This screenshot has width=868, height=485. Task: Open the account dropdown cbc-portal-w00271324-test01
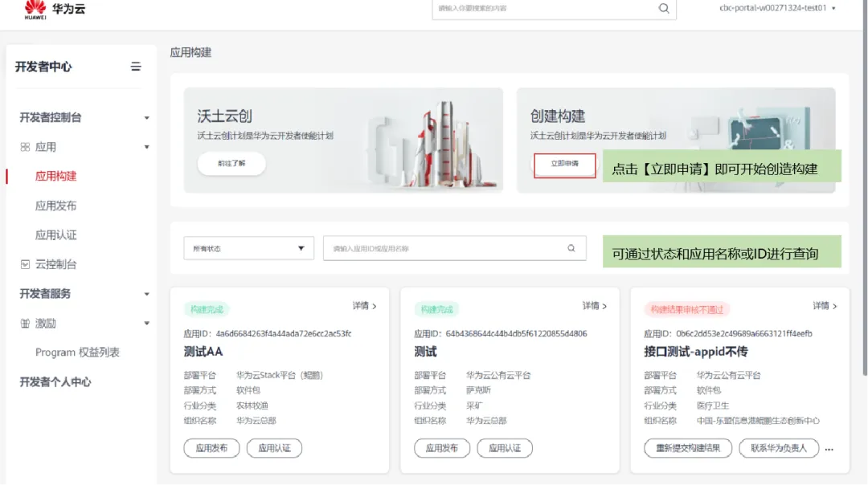pos(777,8)
